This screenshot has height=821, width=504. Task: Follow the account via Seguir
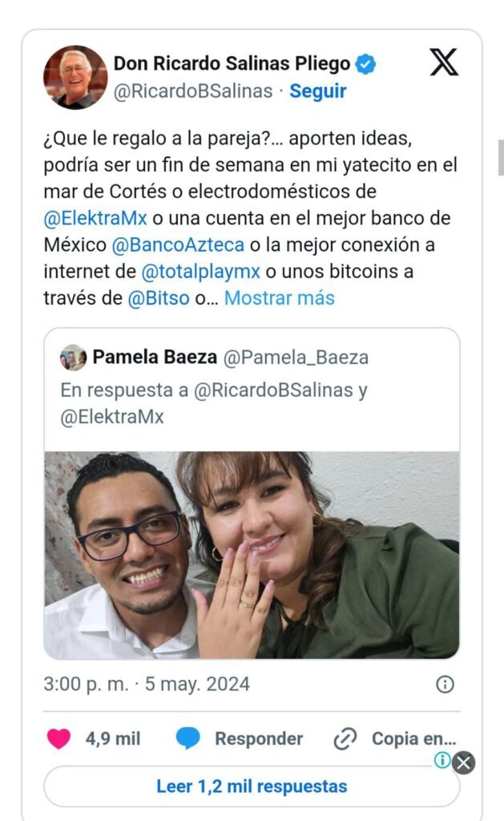tap(317, 91)
